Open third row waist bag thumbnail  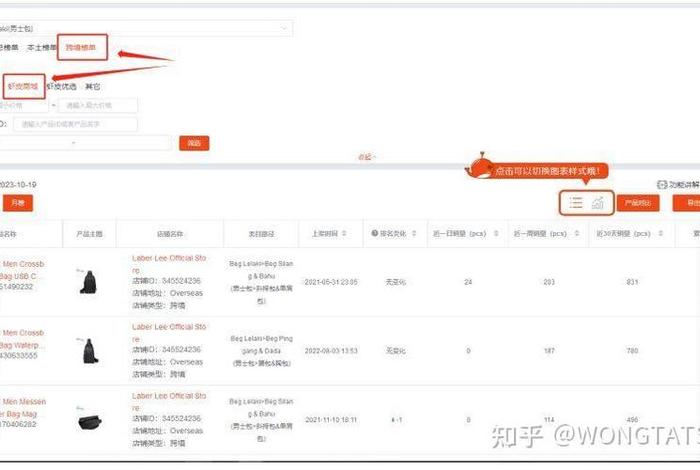(x=89, y=420)
